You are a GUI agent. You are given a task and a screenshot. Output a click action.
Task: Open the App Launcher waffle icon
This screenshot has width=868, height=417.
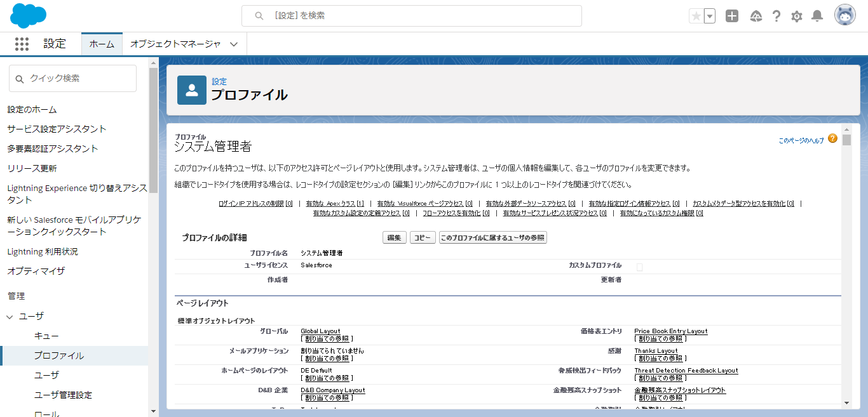22,44
